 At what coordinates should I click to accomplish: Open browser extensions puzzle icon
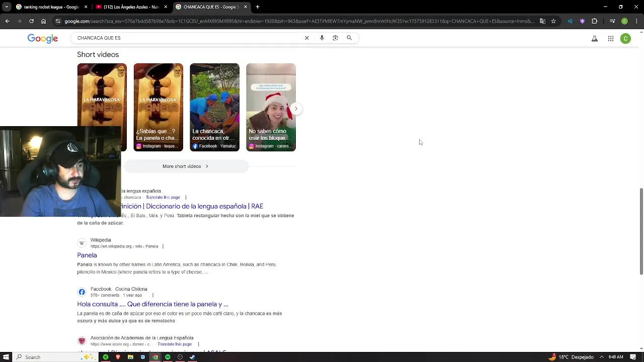pyautogui.click(x=595, y=21)
